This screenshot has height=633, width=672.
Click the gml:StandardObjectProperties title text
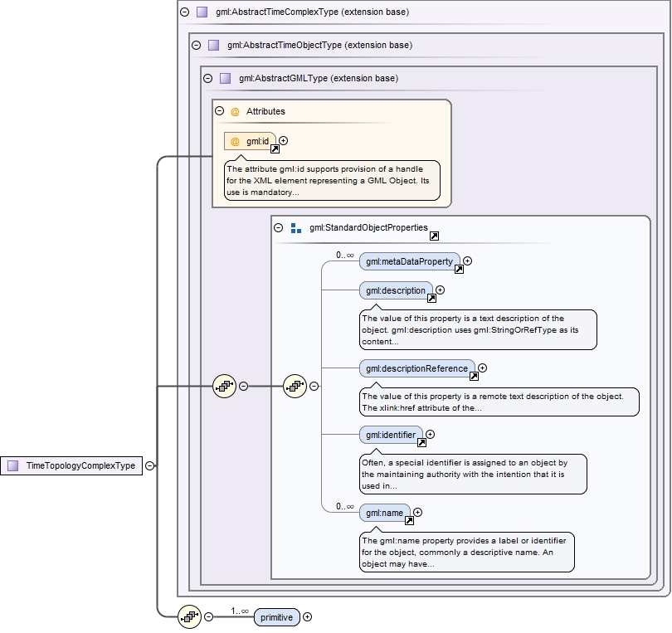(x=368, y=227)
